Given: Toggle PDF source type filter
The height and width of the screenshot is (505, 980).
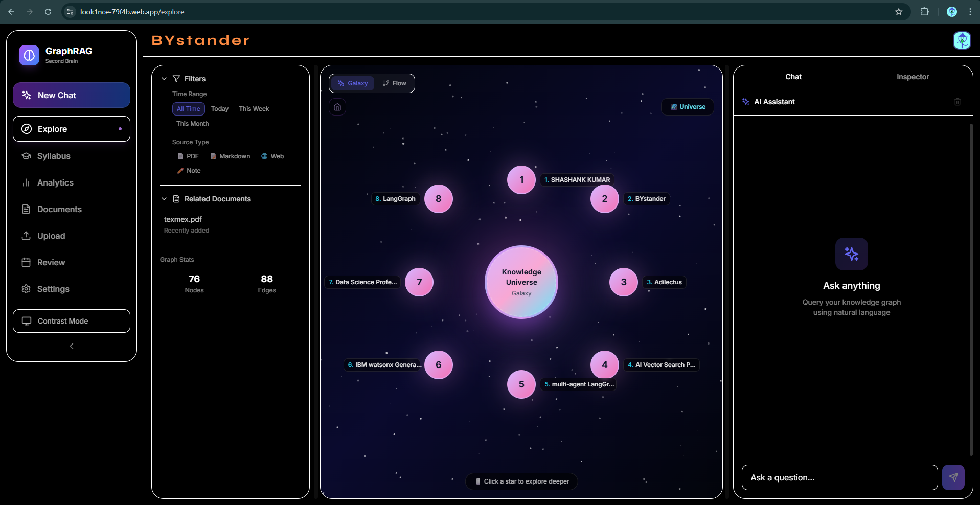Looking at the screenshot, I should tap(188, 156).
